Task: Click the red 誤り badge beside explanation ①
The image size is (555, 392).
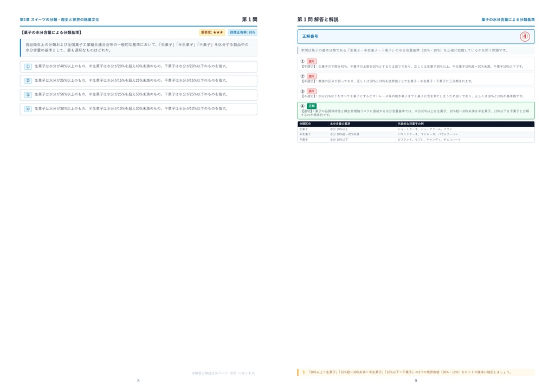Action: (x=312, y=62)
